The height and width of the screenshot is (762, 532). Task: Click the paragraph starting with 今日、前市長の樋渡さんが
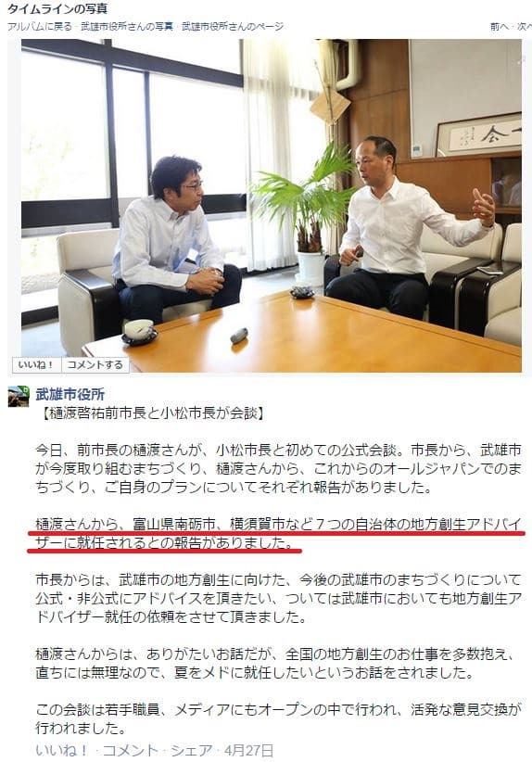click(x=278, y=468)
